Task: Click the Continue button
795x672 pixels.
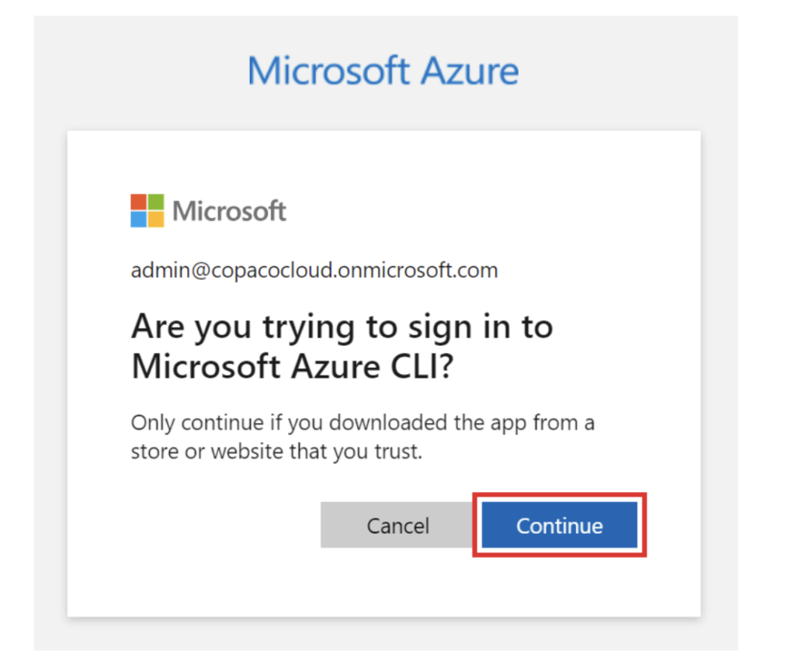Action: click(x=559, y=525)
